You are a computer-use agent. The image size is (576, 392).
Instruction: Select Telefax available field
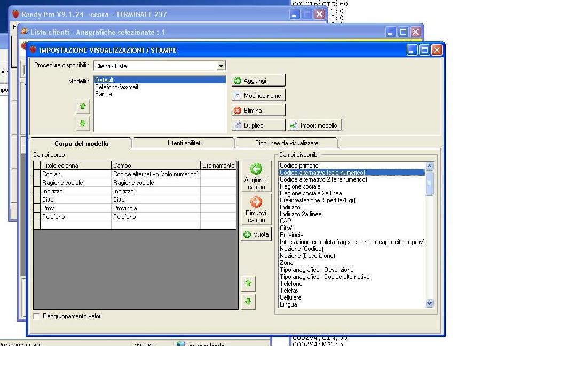click(x=351, y=291)
